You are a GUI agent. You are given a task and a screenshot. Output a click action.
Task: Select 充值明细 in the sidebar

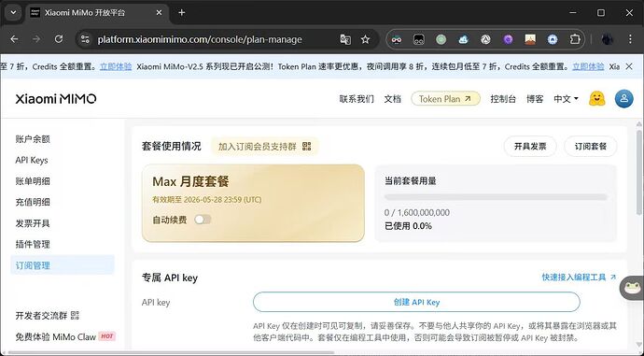click(33, 202)
